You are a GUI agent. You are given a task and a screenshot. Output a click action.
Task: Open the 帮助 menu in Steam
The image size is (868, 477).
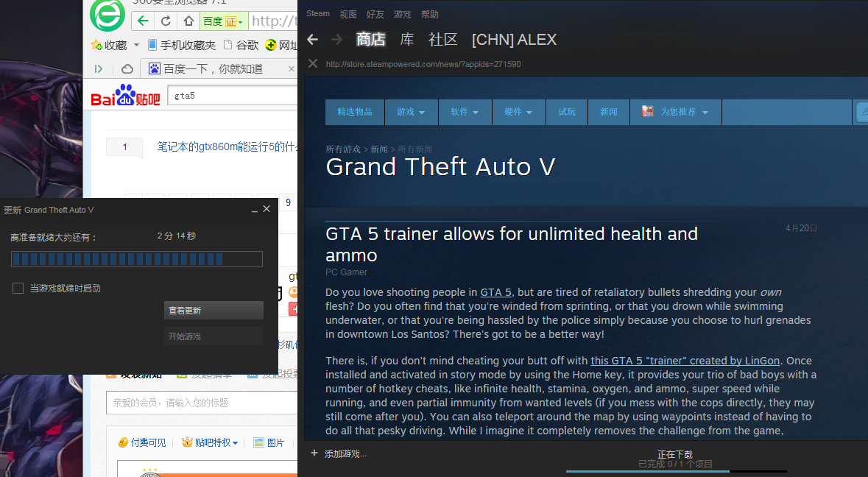click(x=429, y=15)
